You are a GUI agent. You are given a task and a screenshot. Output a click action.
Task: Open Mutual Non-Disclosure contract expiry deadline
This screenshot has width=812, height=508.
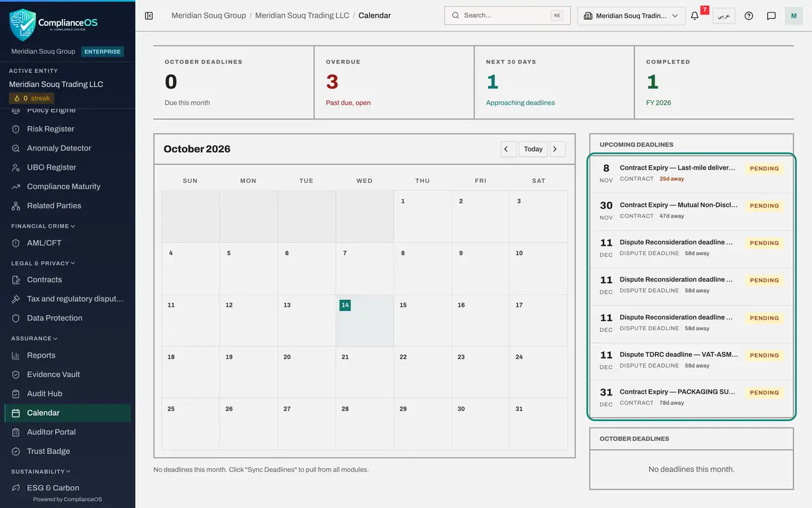[x=691, y=211]
